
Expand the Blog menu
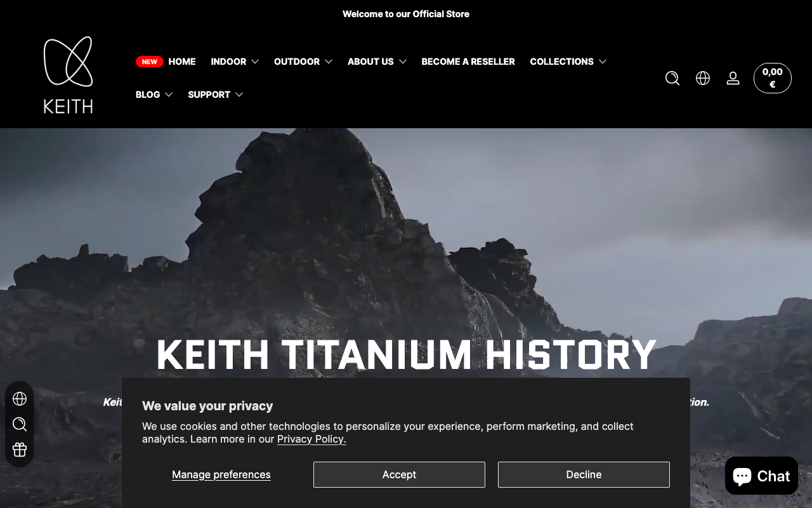click(154, 95)
